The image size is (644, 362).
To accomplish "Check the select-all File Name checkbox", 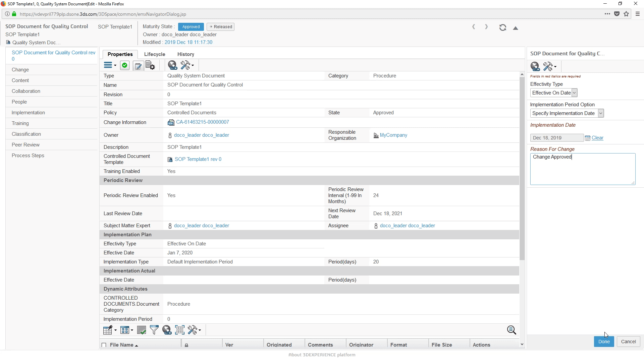I will coord(104,345).
